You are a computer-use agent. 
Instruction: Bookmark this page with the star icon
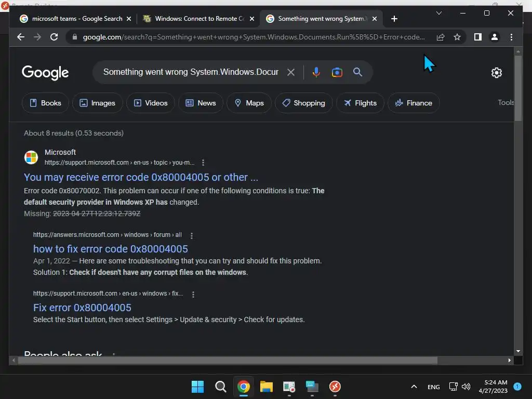pyautogui.click(x=457, y=37)
